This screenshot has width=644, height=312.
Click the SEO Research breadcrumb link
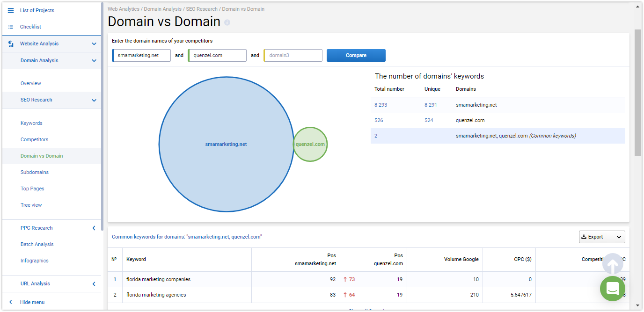pyautogui.click(x=201, y=9)
